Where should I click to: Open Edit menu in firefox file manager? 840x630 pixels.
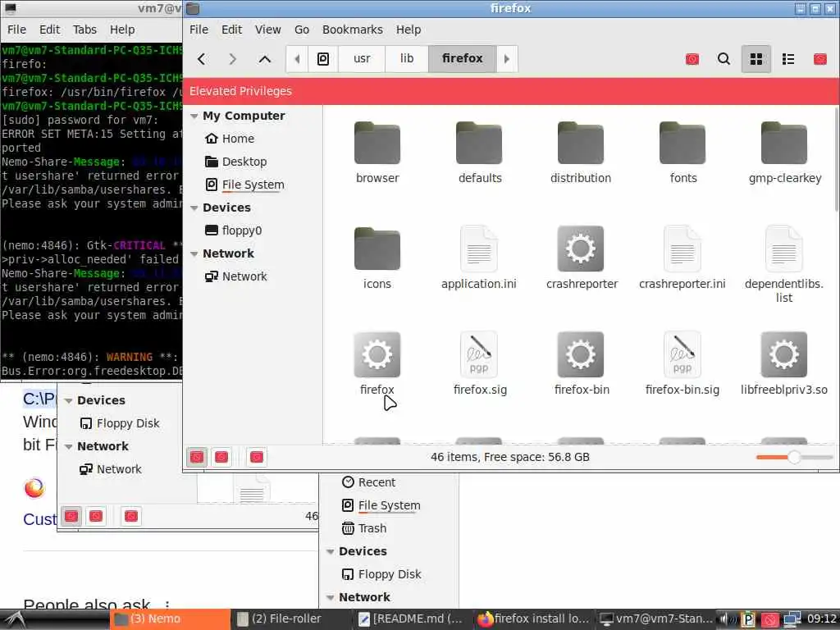click(232, 30)
